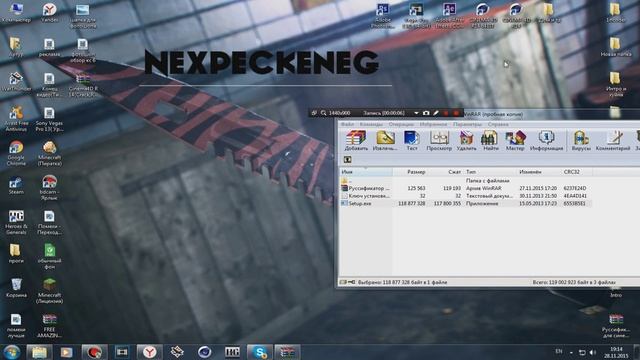This screenshot has height=360, width=640.
Task: Open the Файл menu in WinRAR
Action: point(347,124)
